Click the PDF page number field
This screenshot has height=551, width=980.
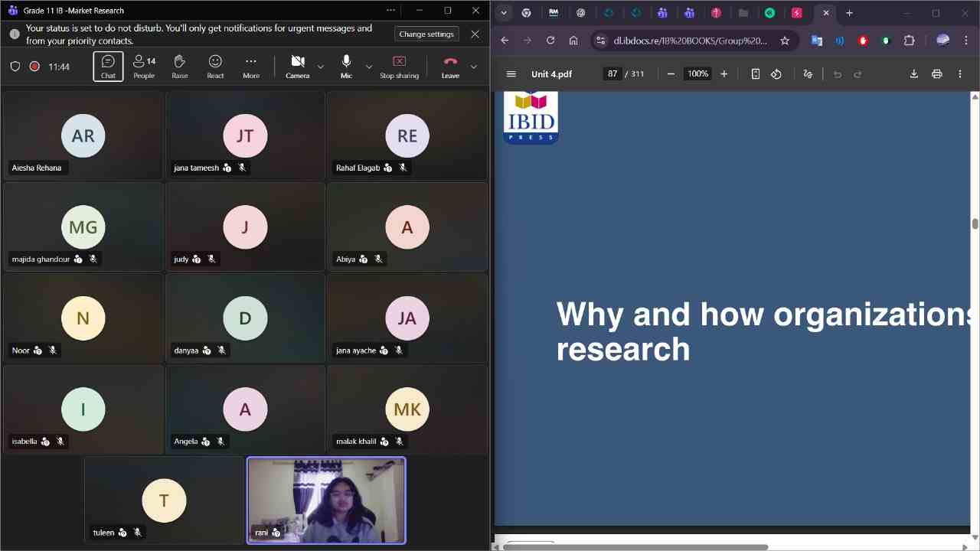coord(612,74)
